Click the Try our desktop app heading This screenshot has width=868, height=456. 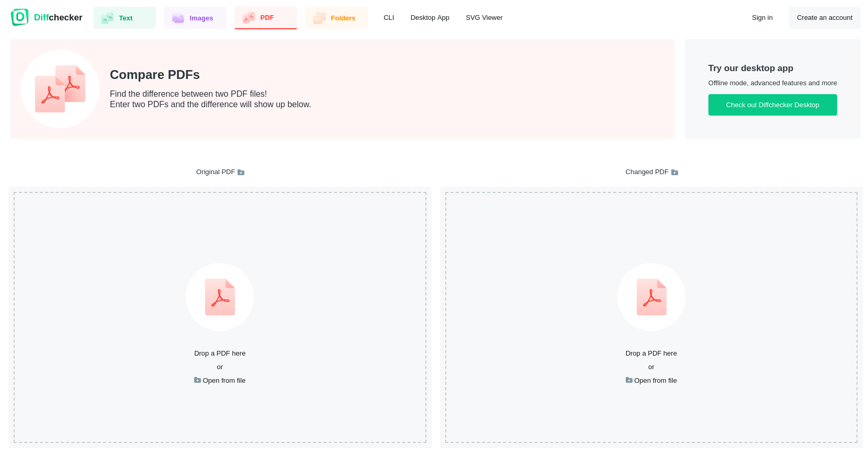pyautogui.click(x=751, y=68)
